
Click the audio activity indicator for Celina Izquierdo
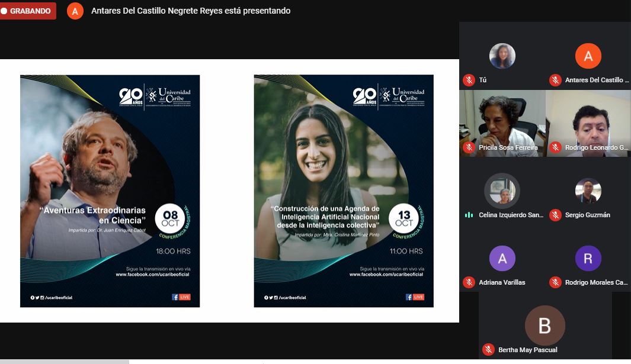click(469, 215)
